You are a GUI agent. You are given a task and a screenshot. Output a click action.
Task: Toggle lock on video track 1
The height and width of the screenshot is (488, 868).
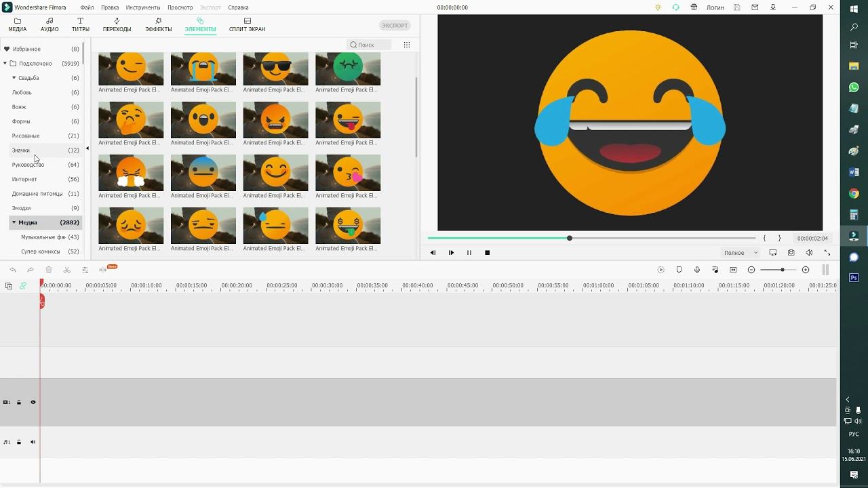[x=19, y=403]
